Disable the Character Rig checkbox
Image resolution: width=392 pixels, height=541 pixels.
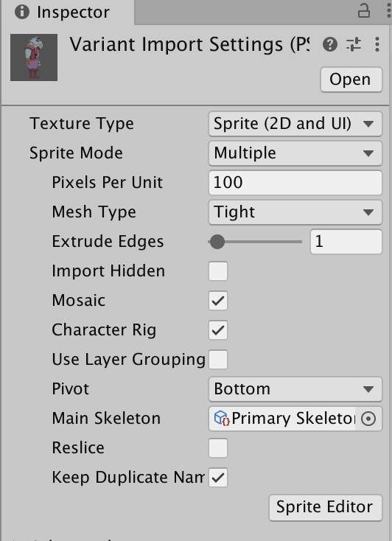218,330
